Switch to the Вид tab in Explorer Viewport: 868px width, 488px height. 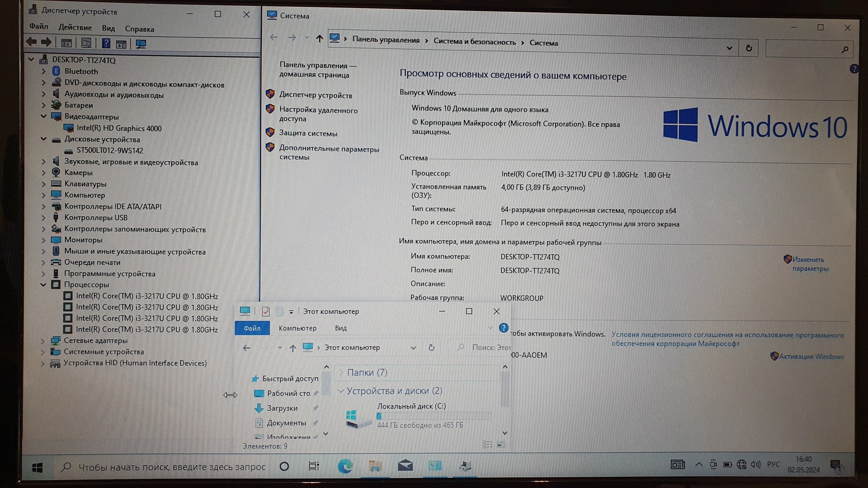(340, 328)
